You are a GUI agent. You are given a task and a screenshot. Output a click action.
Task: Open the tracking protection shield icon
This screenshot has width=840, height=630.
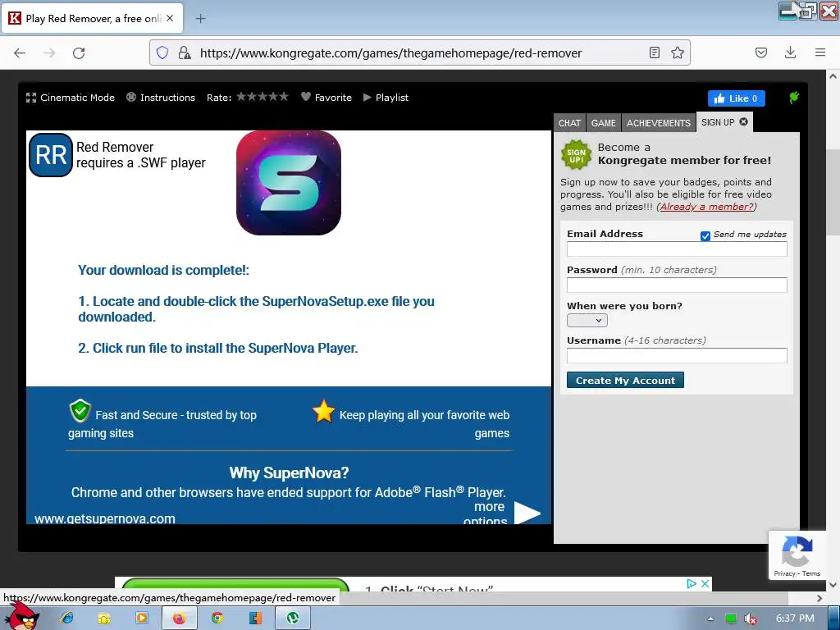coord(162,52)
